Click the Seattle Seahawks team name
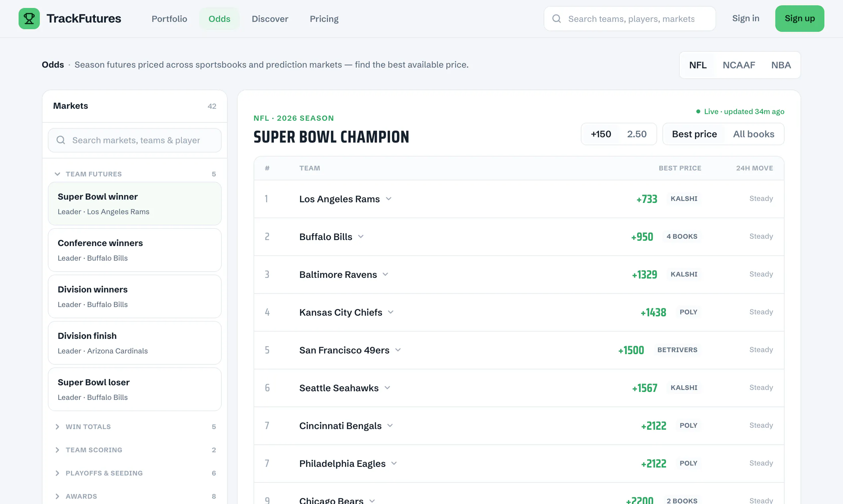Image resolution: width=843 pixels, height=504 pixels. 339,388
